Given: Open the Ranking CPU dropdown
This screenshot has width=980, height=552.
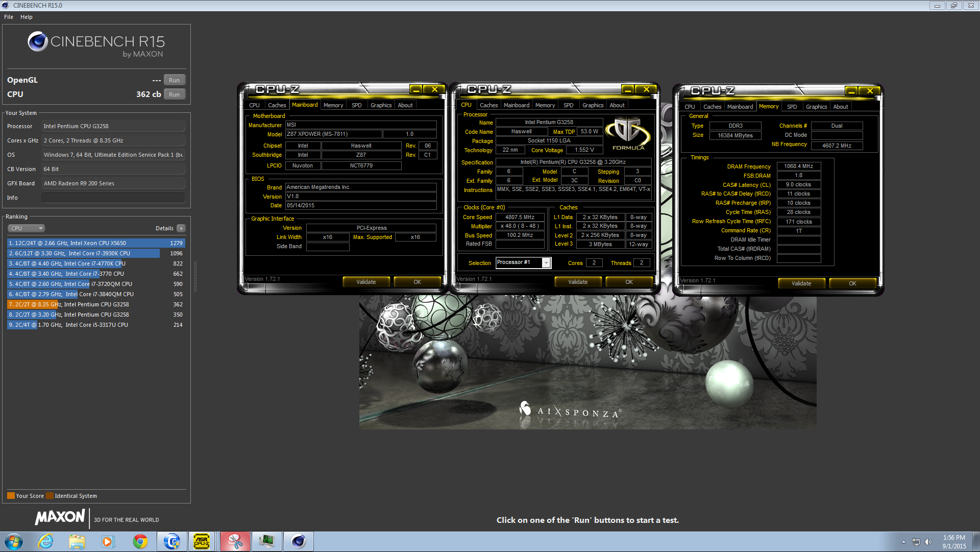Looking at the screenshot, I should [x=26, y=228].
